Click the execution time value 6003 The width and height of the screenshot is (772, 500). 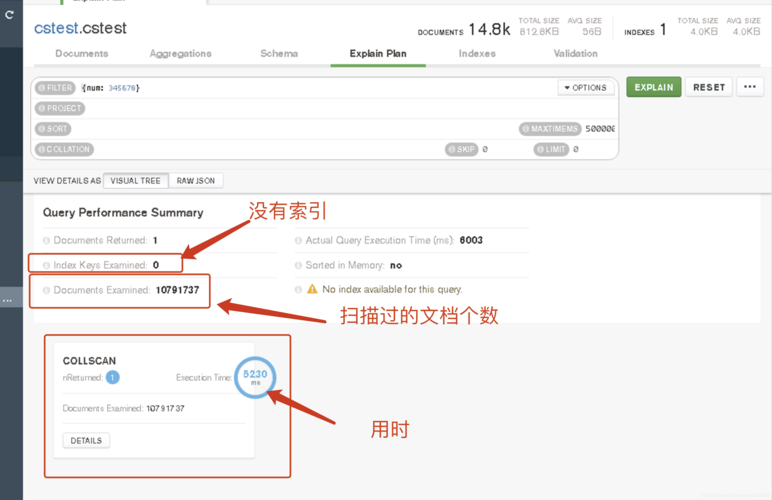pyautogui.click(x=471, y=240)
